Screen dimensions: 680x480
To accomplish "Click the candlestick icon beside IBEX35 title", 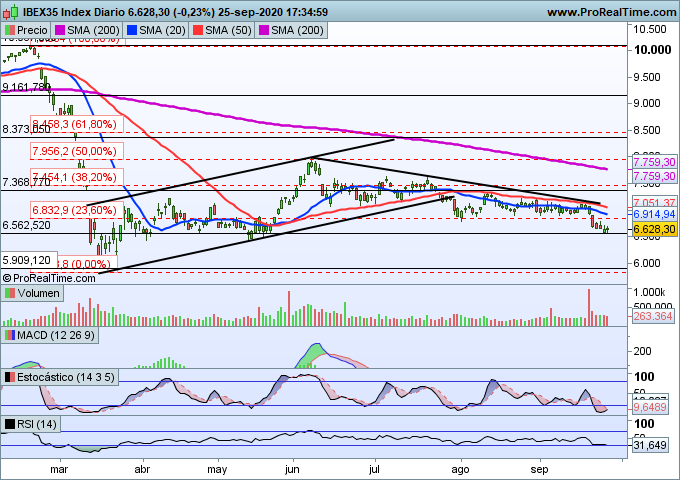I will 10,12.
